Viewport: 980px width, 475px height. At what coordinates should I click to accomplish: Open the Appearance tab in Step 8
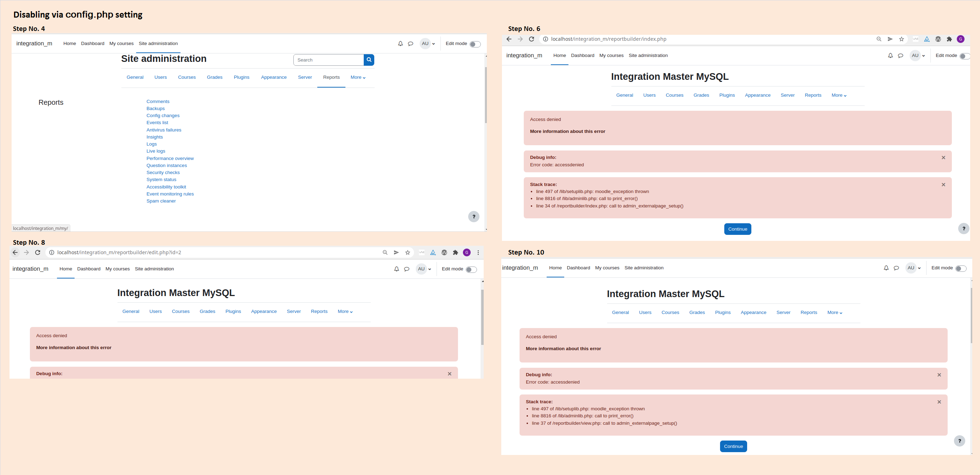(x=263, y=312)
